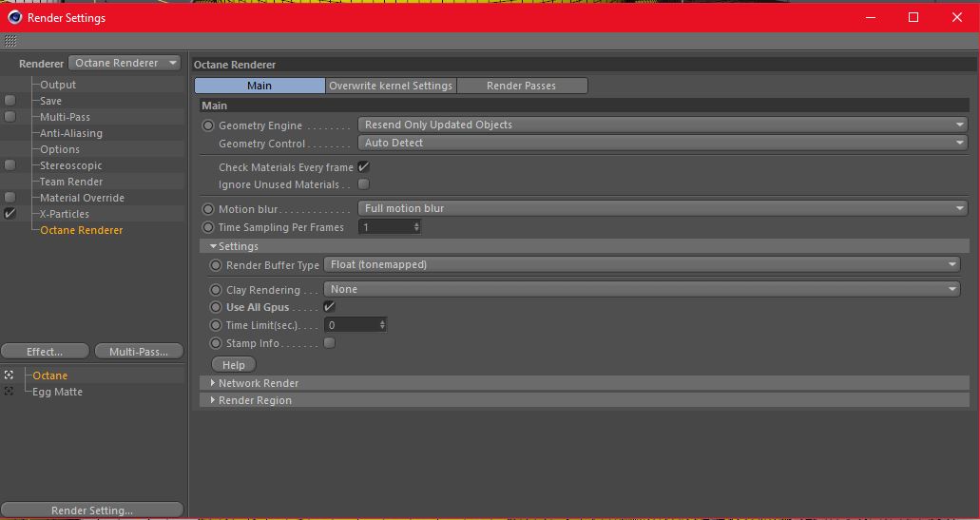980x520 pixels.
Task: Enable the Stereoscopic checkbox
Action: click(x=10, y=165)
